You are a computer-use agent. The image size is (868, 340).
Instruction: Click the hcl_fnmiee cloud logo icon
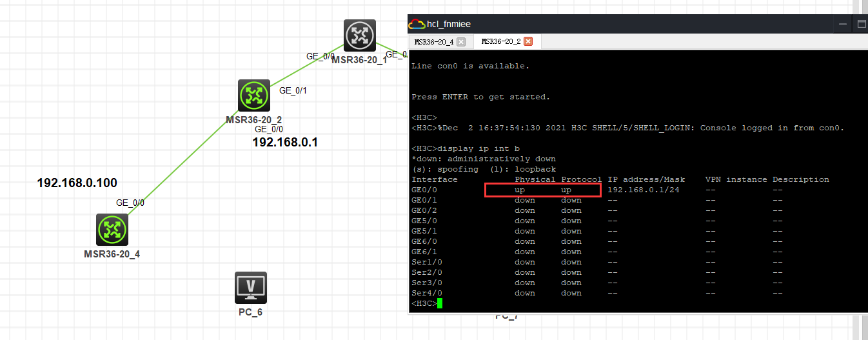click(x=417, y=24)
